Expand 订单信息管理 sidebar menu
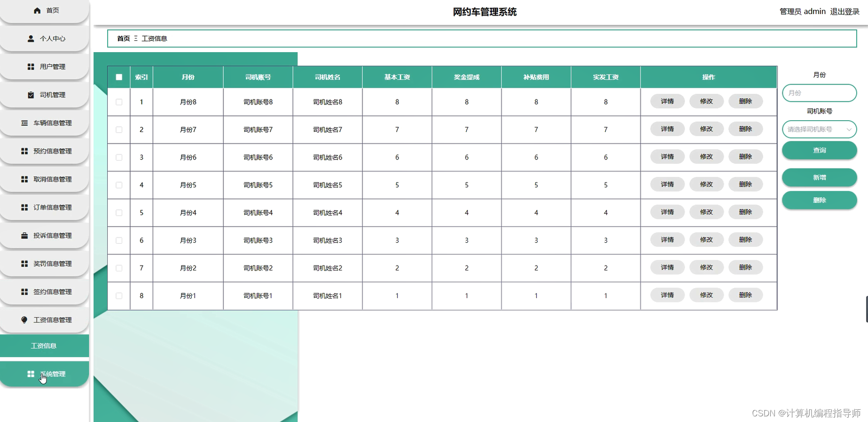 (x=44, y=207)
